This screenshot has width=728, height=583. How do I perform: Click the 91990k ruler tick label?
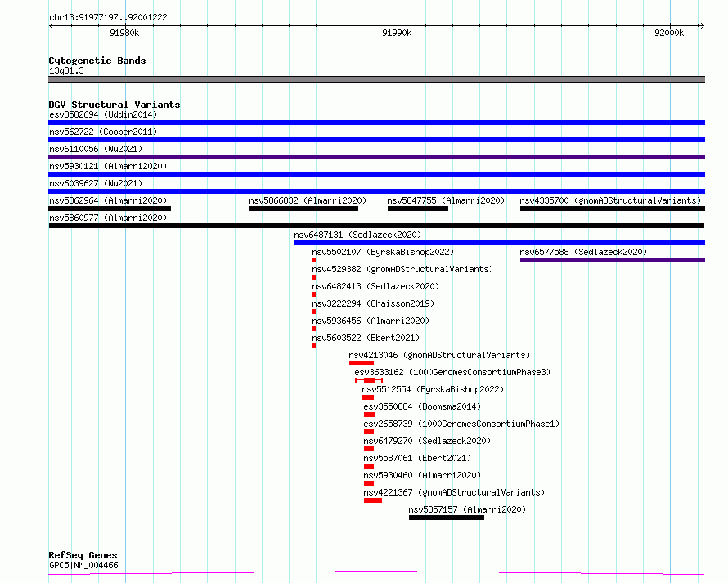pos(397,33)
